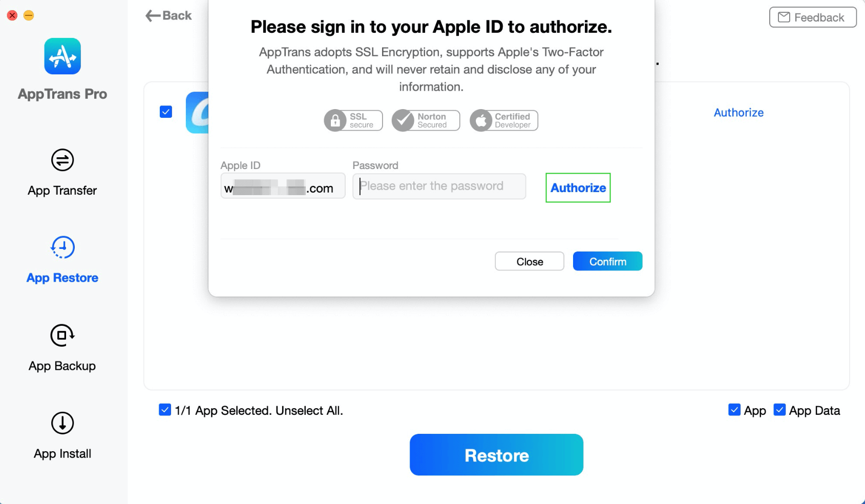Click the Feedback envelope button

[812, 17]
